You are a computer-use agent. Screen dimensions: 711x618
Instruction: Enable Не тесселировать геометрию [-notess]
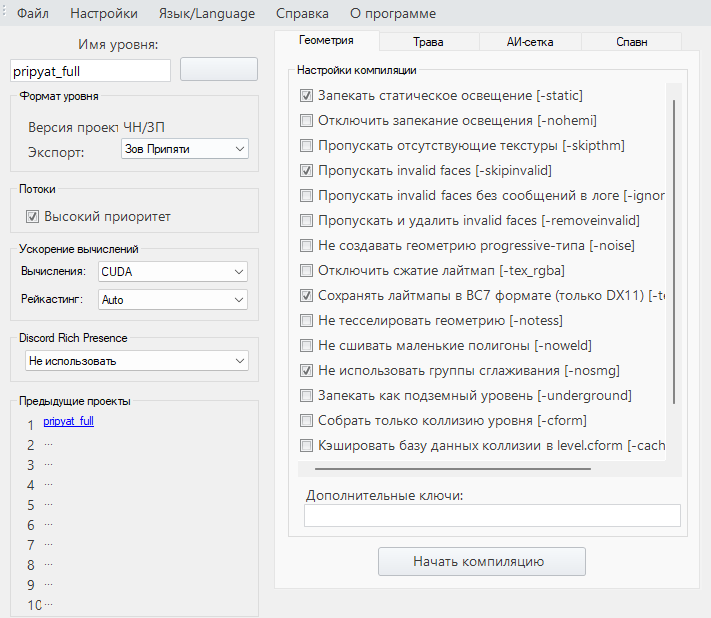click(x=307, y=321)
